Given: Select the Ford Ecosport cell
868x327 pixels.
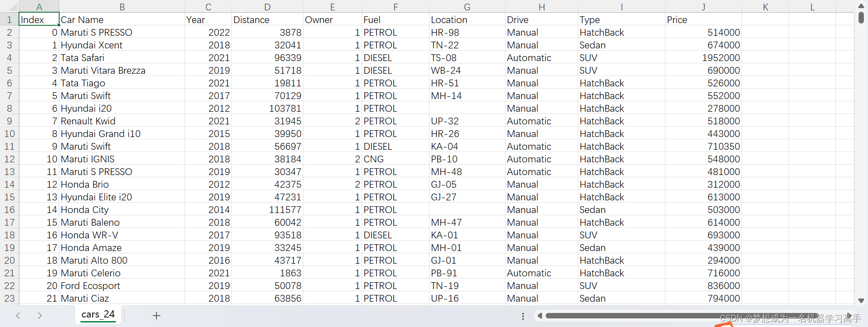Looking at the screenshot, I should tap(122, 286).
